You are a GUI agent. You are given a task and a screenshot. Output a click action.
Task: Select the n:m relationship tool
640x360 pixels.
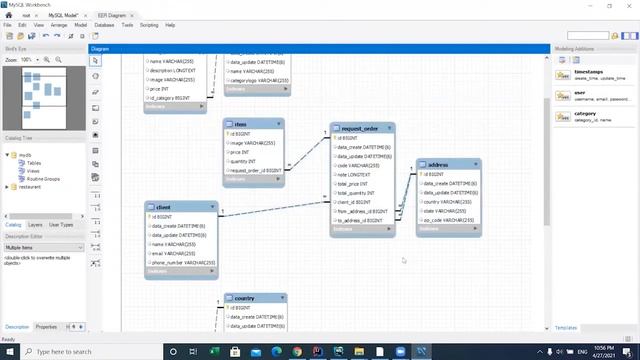pos(96,248)
